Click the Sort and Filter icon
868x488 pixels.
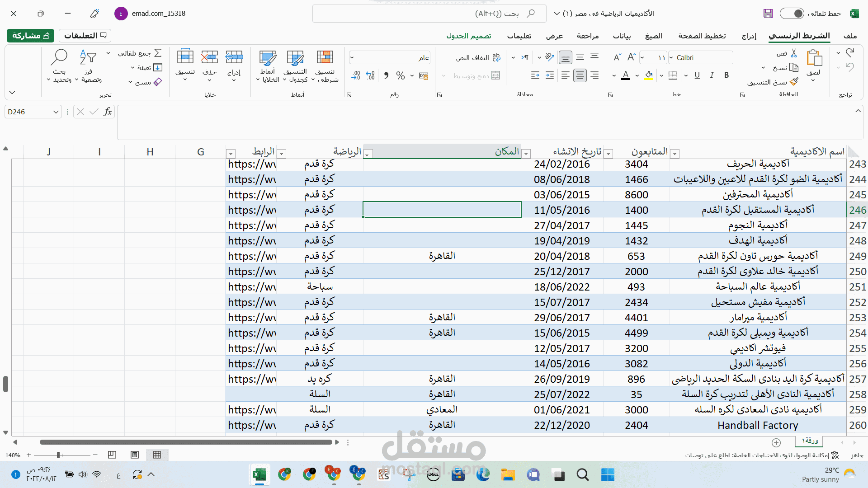click(x=88, y=58)
